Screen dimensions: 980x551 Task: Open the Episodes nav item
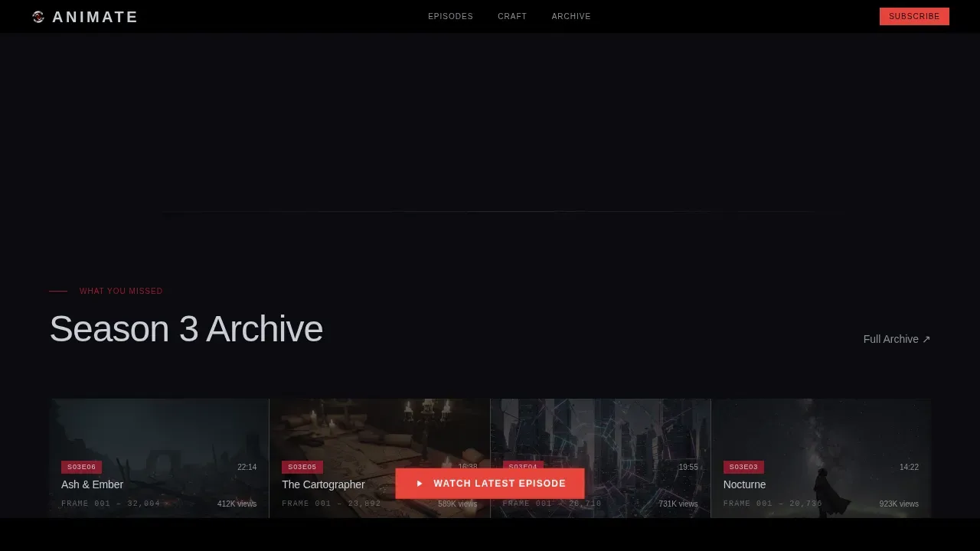pyautogui.click(x=450, y=16)
